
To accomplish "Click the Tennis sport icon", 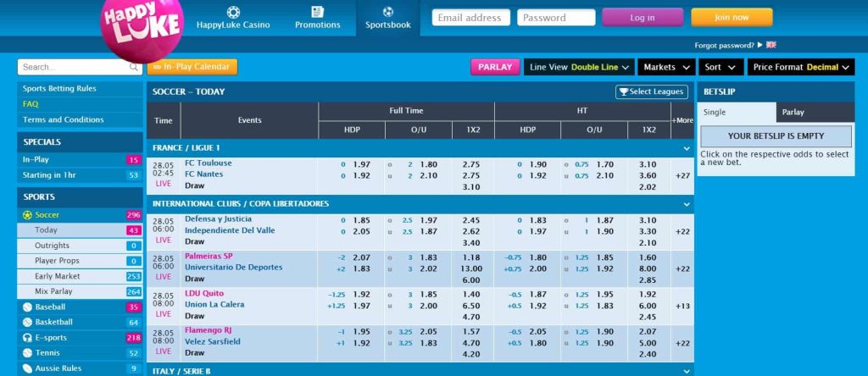I will (28, 353).
